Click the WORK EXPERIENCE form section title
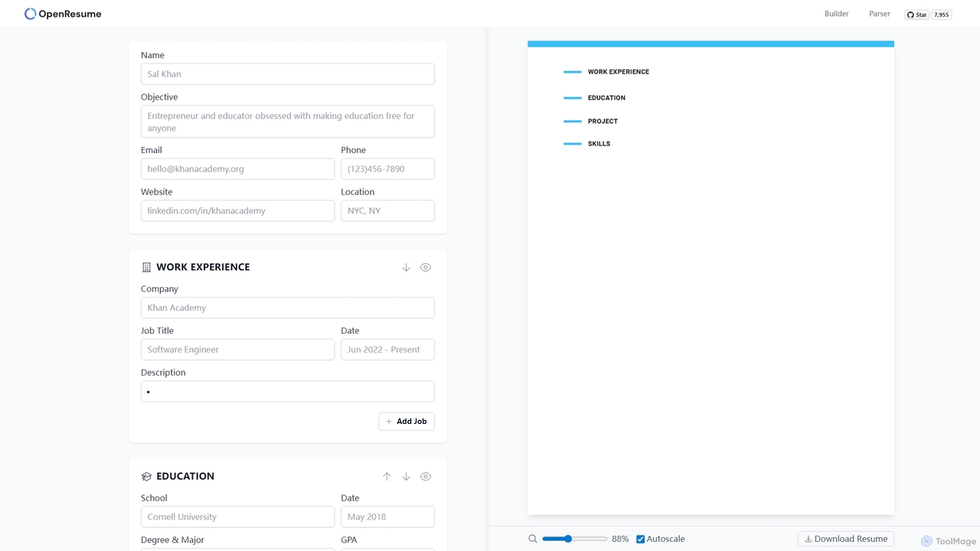 pos(203,267)
